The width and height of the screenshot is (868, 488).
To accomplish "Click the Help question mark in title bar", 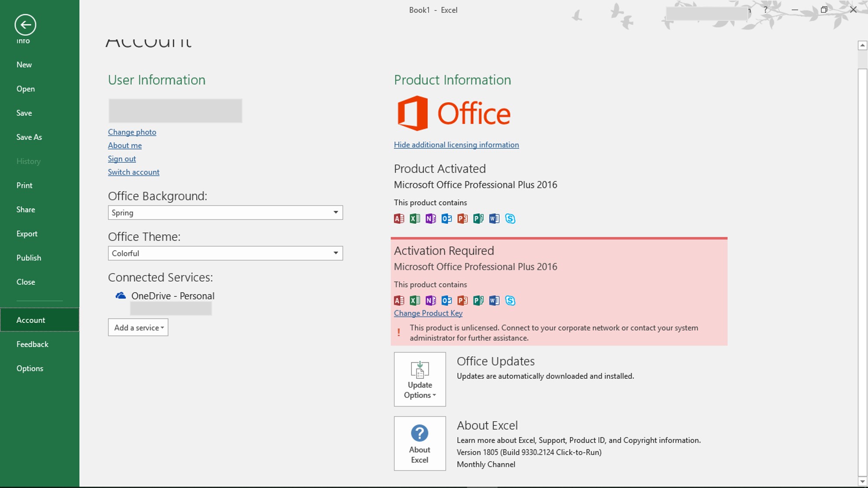I will pyautogui.click(x=766, y=10).
